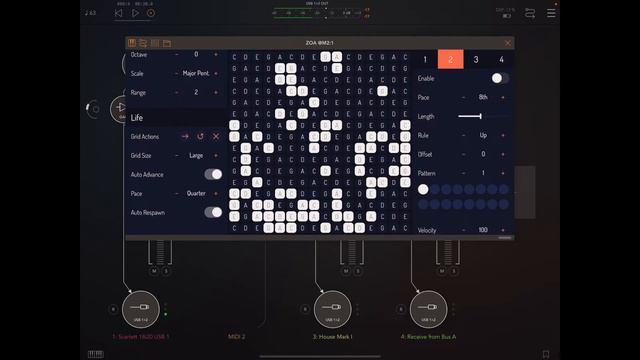Click the third icon in ZOA title bar
640x360 pixels.
coord(155,43)
